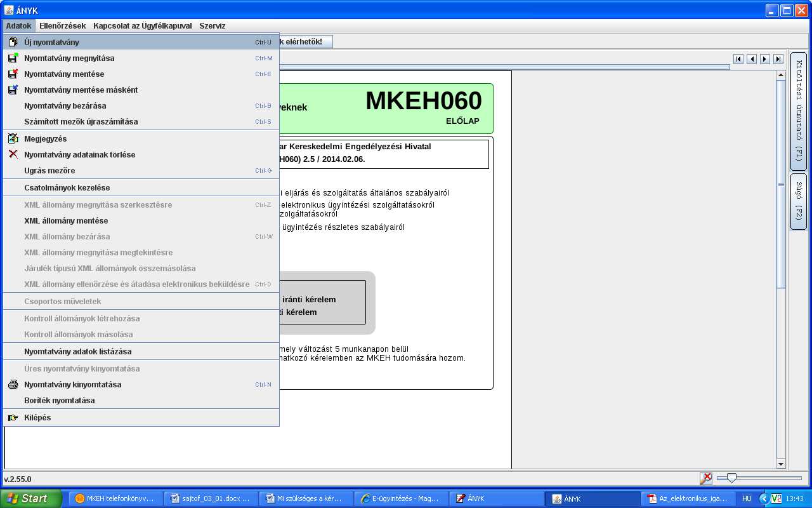Choose Nyomtatvány adatok listázása
The width and height of the screenshot is (812, 508).
tap(141, 351)
